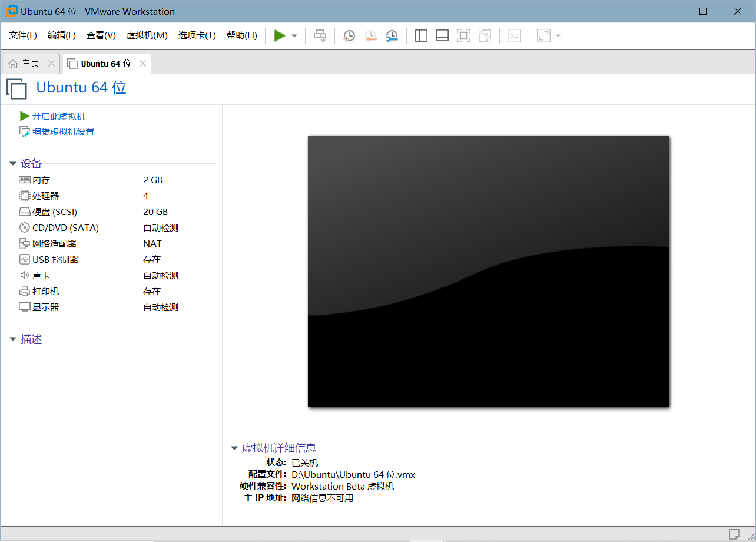Select the 处理器 device row
The image size is (756, 542).
tap(117, 196)
